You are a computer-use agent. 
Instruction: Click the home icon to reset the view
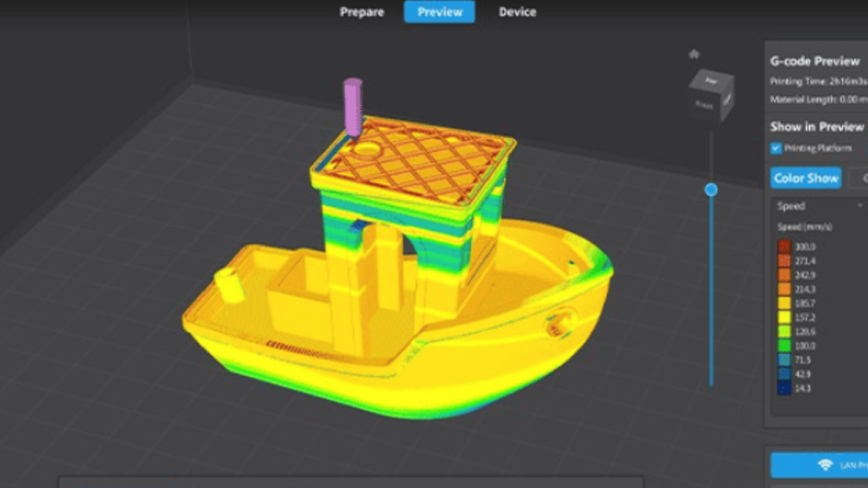point(694,53)
